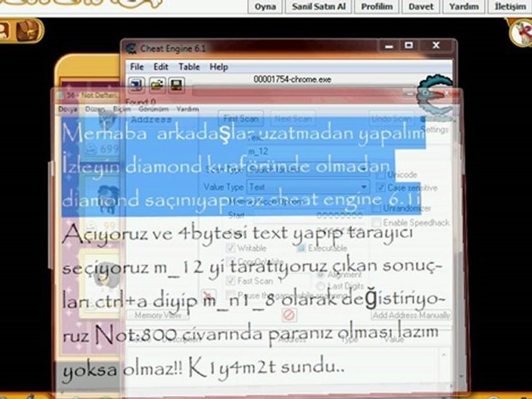This screenshot has height=399, width=532.
Task: Toggle the Case sensitive checkbox
Action: 381,188
